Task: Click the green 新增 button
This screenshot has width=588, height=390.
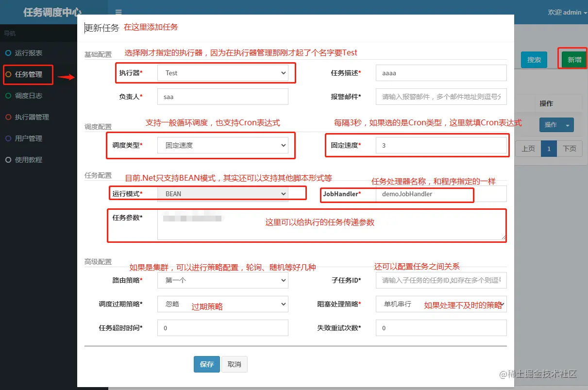Action: [x=574, y=60]
